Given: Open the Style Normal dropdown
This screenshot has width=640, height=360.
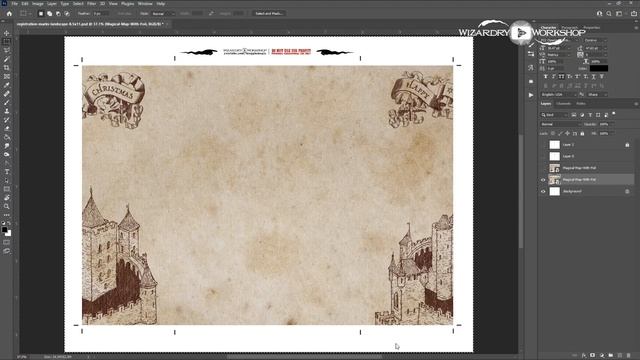Looking at the screenshot, I should click(x=163, y=13).
